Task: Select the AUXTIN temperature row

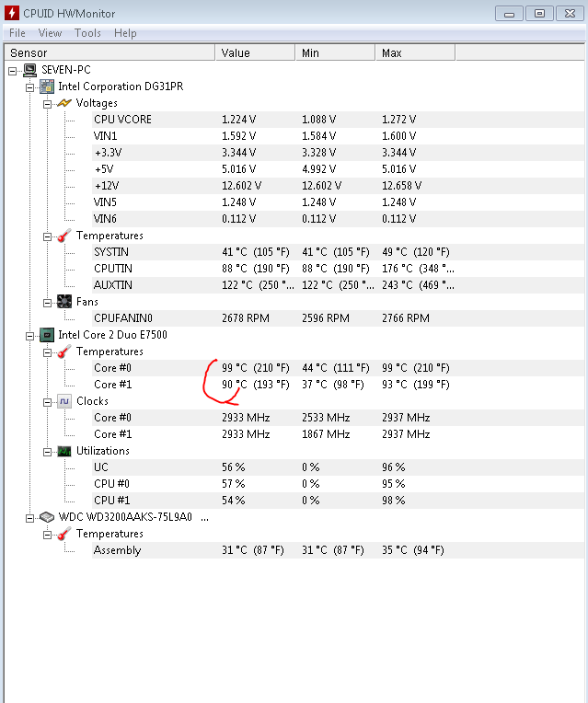Action: [x=339, y=285]
